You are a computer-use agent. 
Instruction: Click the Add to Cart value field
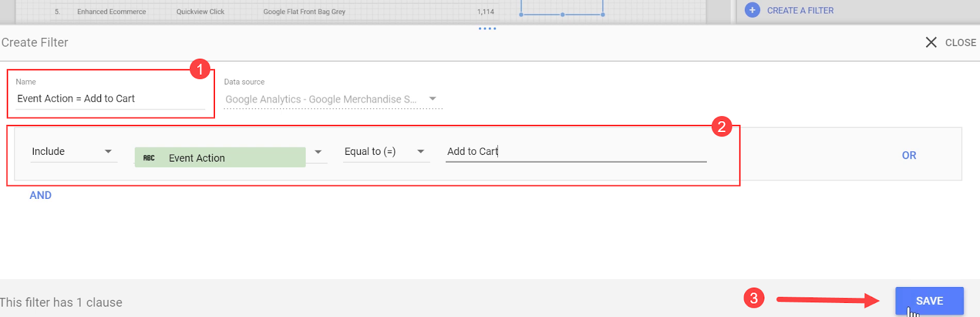pos(576,151)
